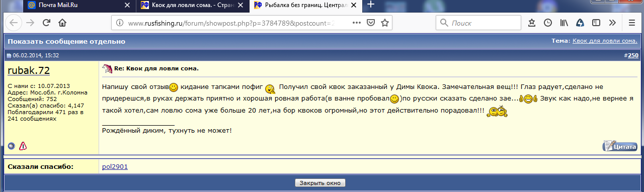Click the smiley after 'пробовал'
This screenshot has width=644, height=192.
point(394,99)
